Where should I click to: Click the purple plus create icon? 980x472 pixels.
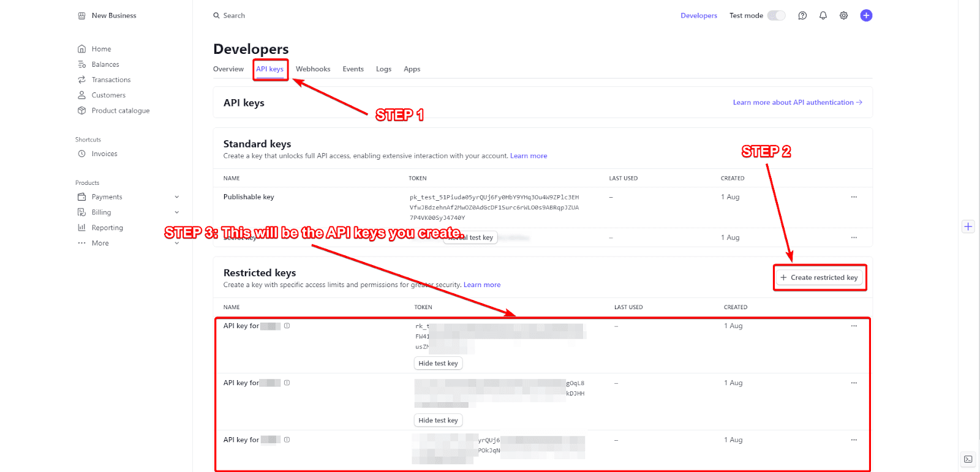pos(866,16)
